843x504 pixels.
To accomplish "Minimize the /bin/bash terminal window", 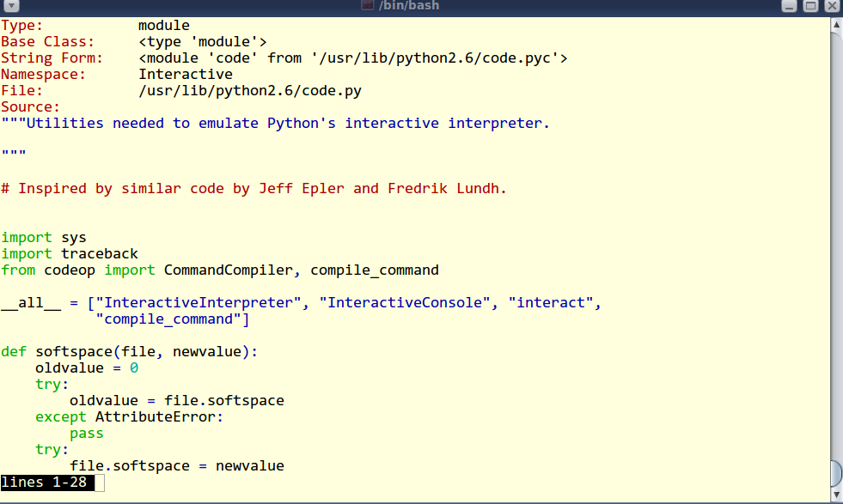I will pyautogui.click(x=789, y=6).
